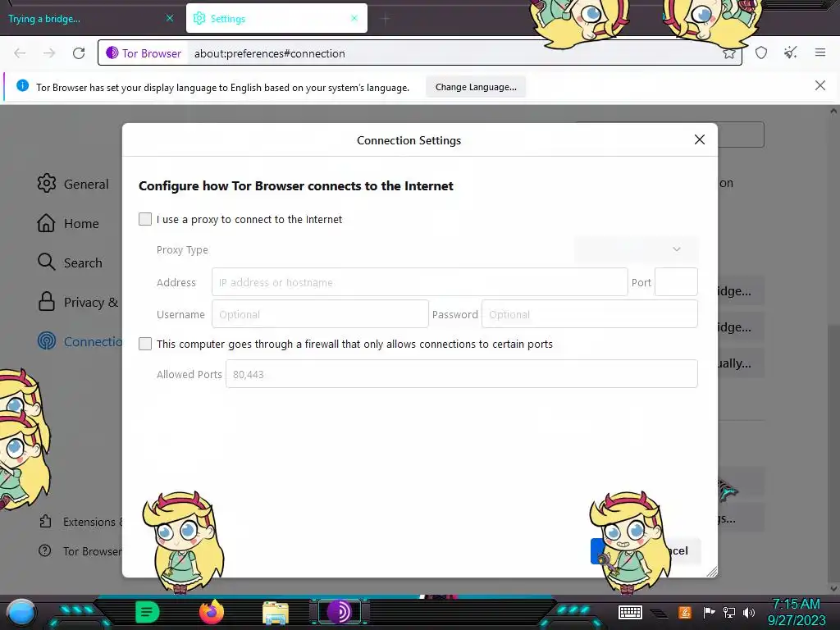Reload the current page

click(x=79, y=53)
